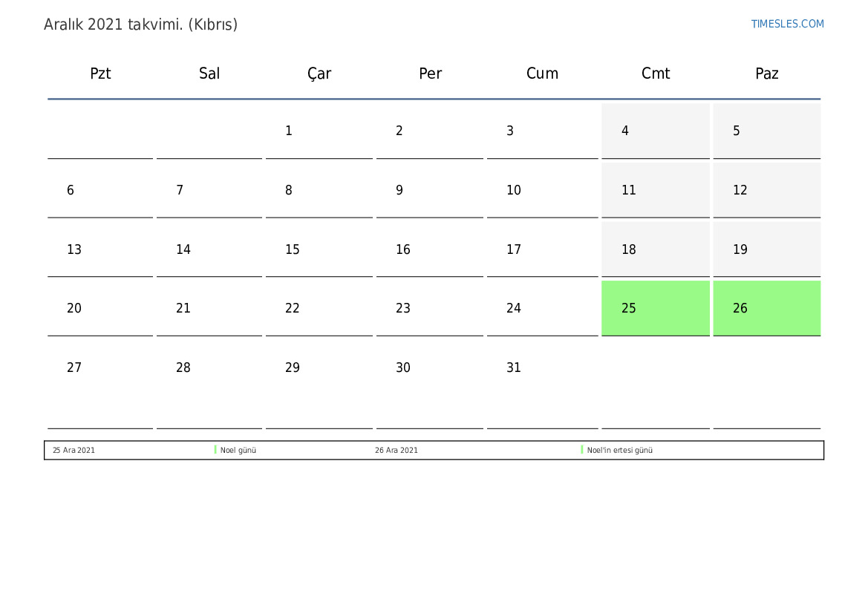
Task: Select the Çar column header
Action: 319,74
